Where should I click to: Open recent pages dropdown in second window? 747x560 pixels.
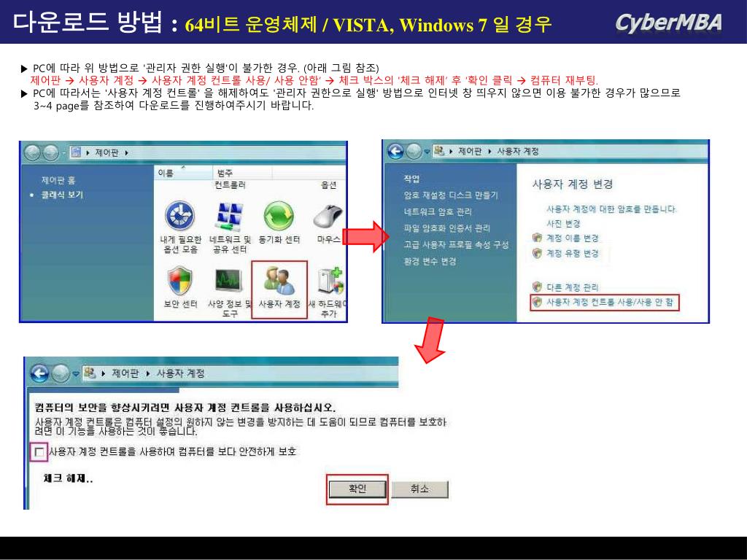click(427, 152)
